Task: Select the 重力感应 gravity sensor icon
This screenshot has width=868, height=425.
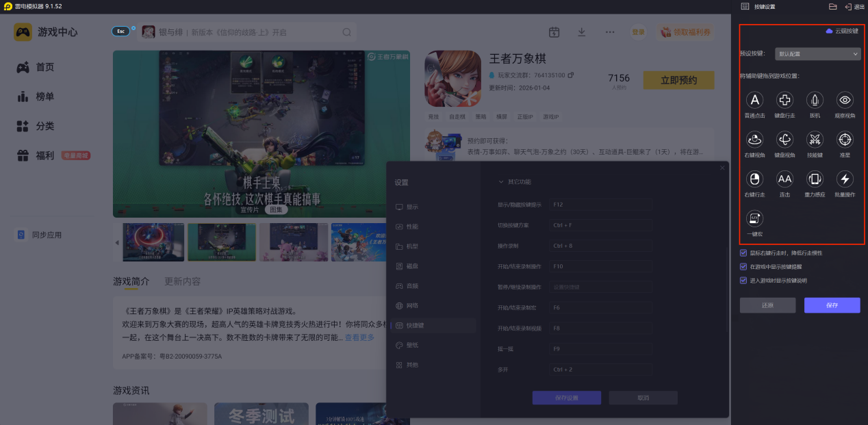Action: pyautogui.click(x=815, y=179)
